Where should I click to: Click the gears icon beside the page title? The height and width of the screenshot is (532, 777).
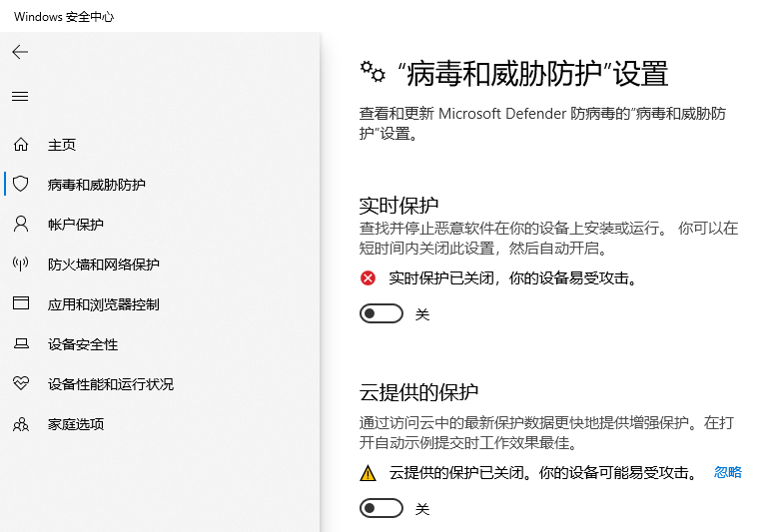[x=373, y=72]
